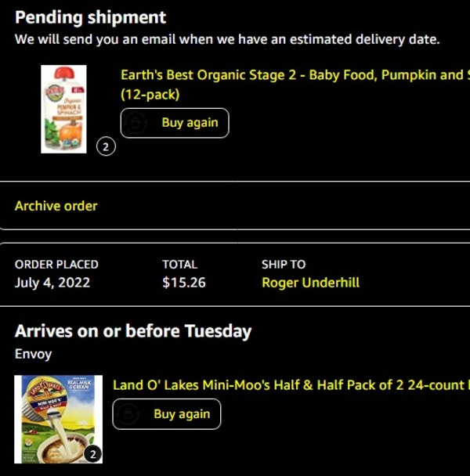Click the ORDER PLACED column label
This screenshot has width=470, height=476.
point(56,265)
